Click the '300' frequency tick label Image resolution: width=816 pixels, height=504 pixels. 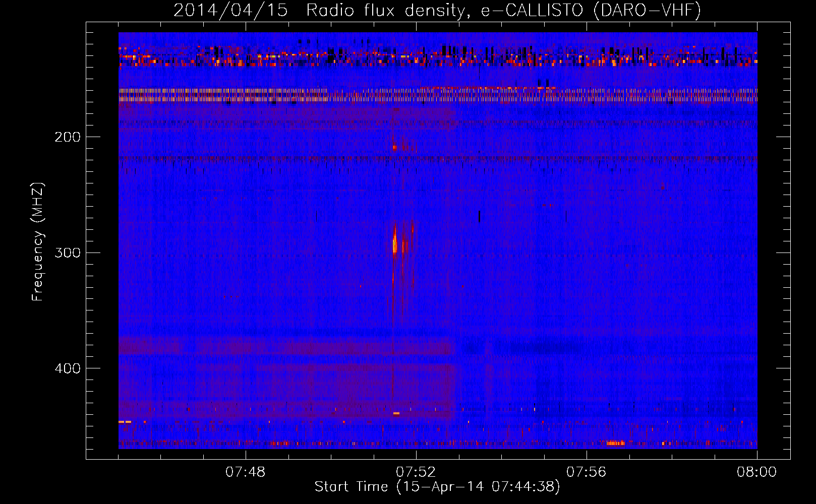click(x=68, y=253)
